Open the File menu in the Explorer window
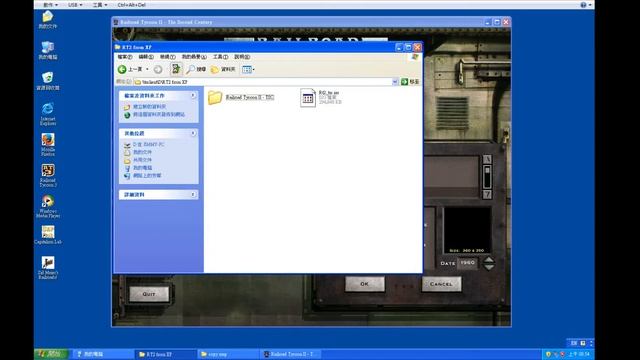Image resolution: width=640 pixels, height=360 pixels. coord(124,57)
